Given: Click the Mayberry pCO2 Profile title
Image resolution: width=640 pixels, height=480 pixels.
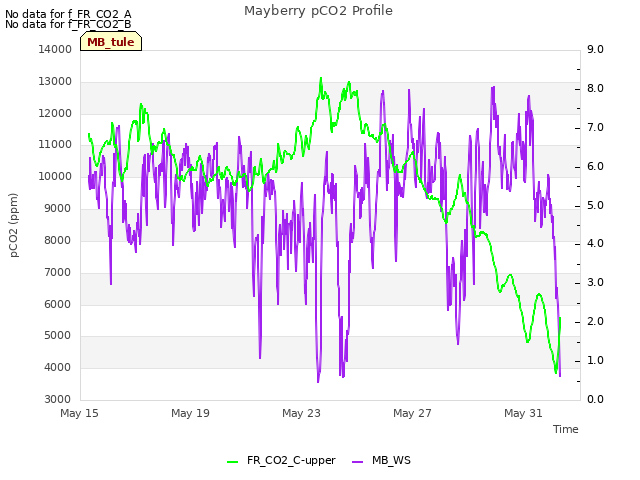Looking at the screenshot, I should click(x=318, y=11).
